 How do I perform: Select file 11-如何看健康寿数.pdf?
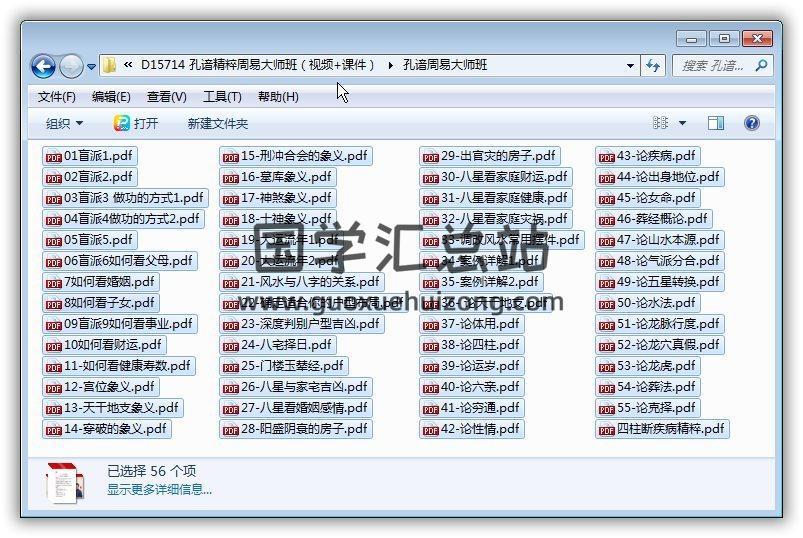[x=119, y=365]
